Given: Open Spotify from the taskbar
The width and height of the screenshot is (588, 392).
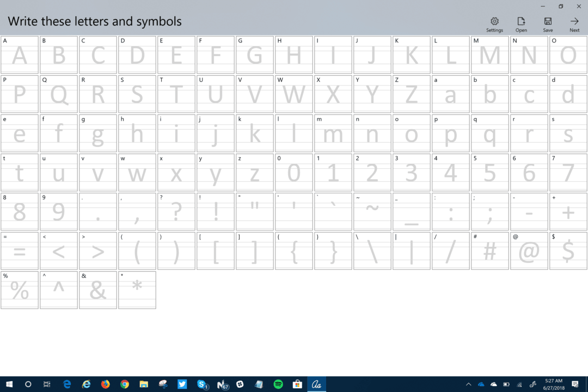Looking at the screenshot, I should coord(278,384).
